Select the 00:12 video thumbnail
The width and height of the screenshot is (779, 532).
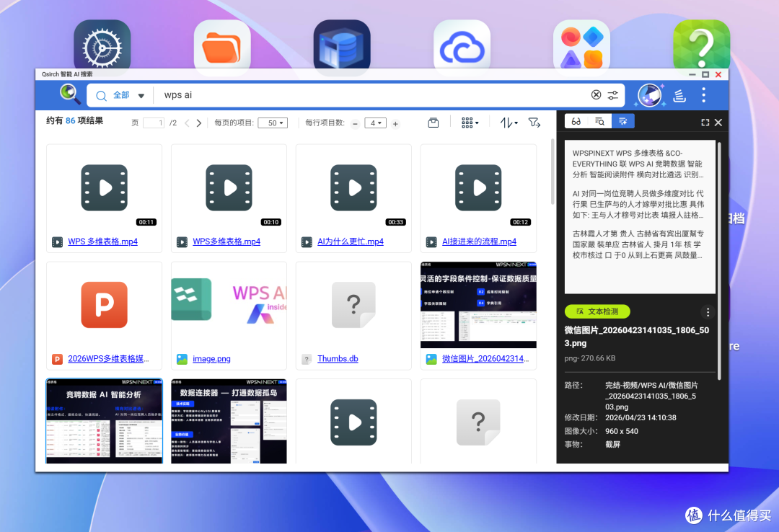(478, 188)
